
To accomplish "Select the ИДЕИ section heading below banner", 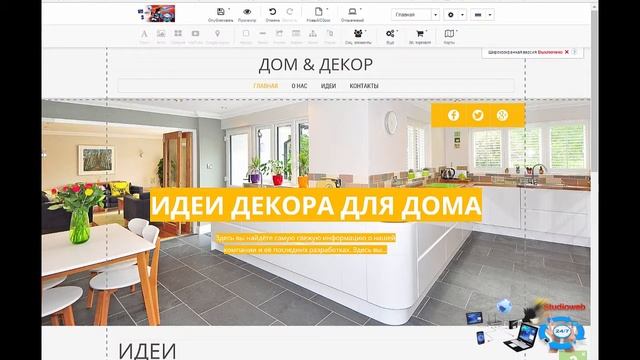I will 147,351.
